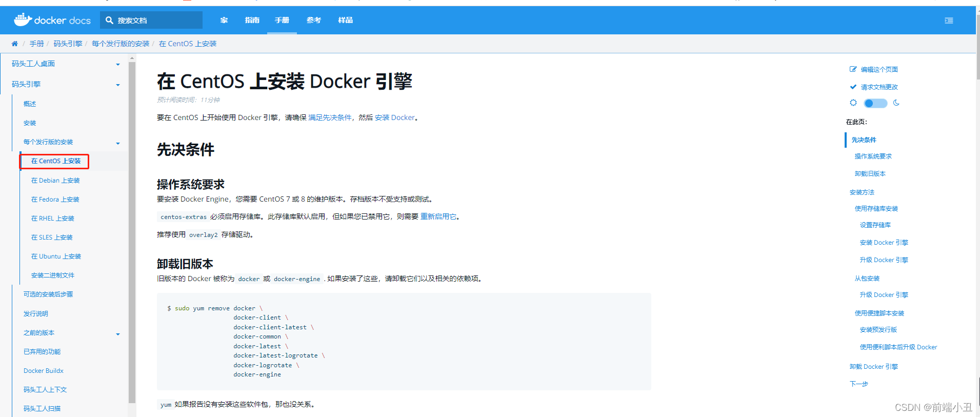The width and height of the screenshot is (980, 417).
Task: Click 每个发行版的安装 in the breadcrumb
Action: point(121,44)
